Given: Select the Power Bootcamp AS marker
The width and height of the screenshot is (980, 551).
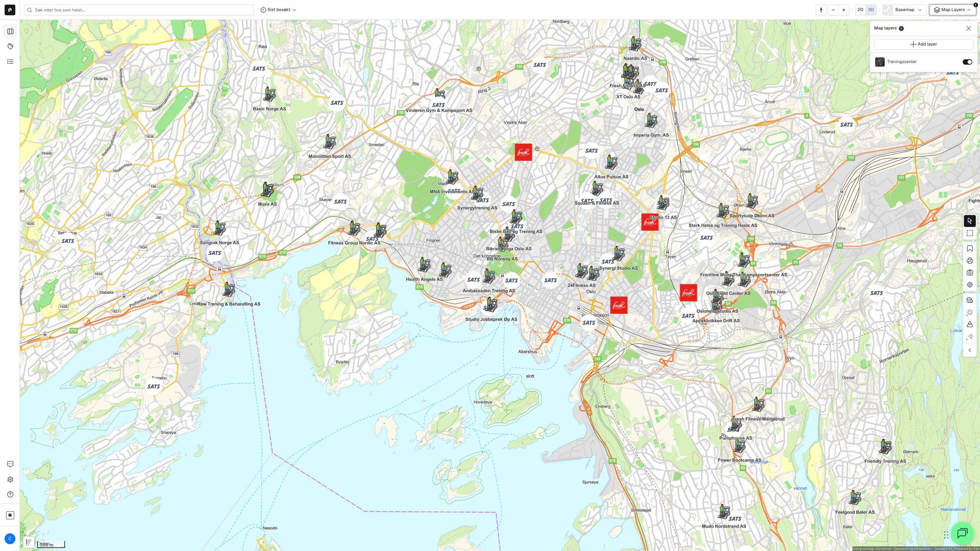Looking at the screenshot, I should 740,446.
